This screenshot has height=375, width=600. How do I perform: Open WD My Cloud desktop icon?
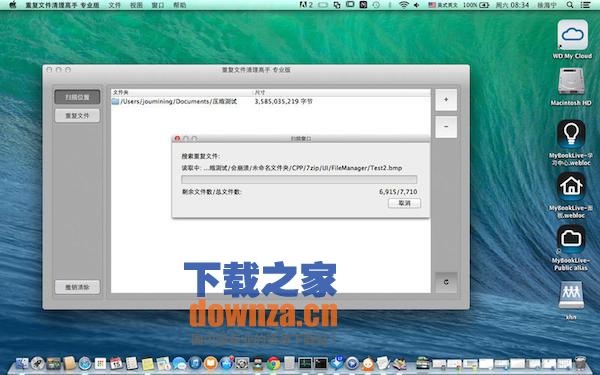pos(572,35)
